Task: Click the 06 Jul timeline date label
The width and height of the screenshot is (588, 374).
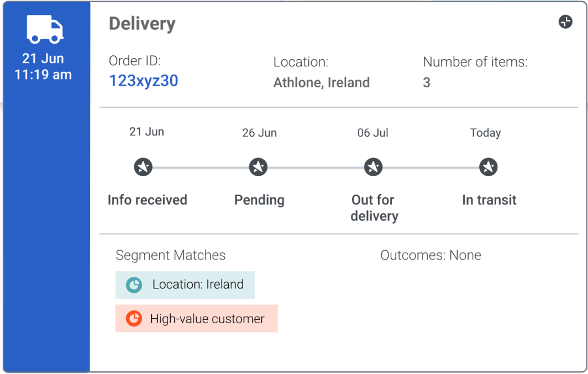Action: [x=372, y=133]
